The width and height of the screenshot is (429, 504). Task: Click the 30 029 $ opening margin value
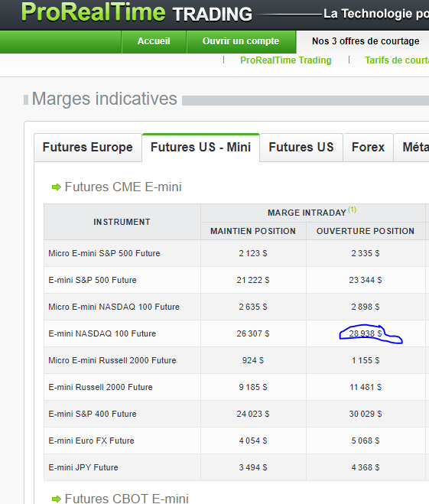(x=366, y=414)
